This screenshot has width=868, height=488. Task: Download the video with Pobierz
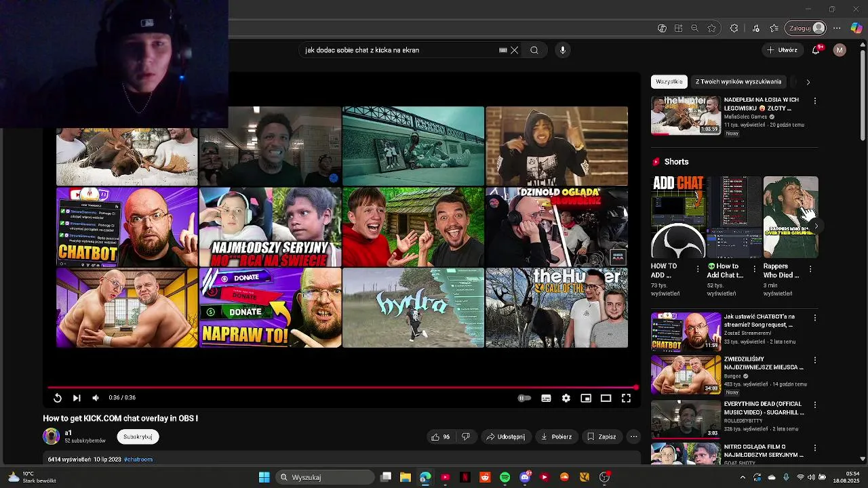click(x=557, y=437)
